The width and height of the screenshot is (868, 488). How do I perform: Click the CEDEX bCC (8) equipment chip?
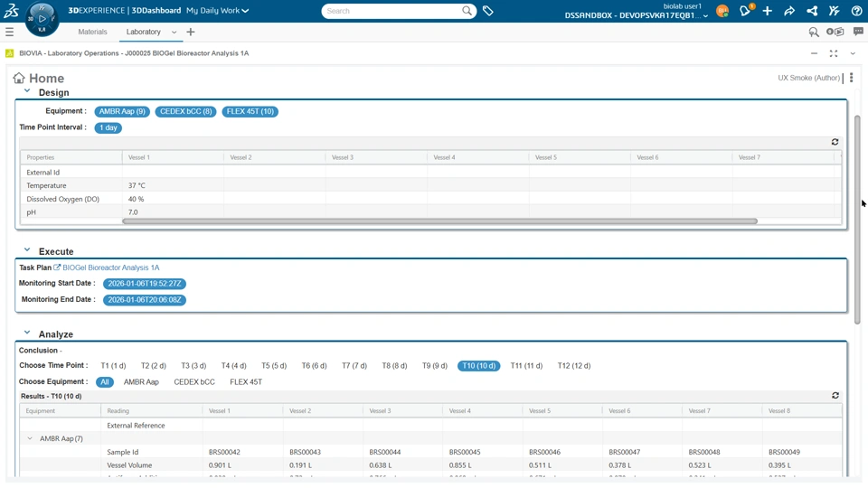pyautogui.click(x=186, y=111)
